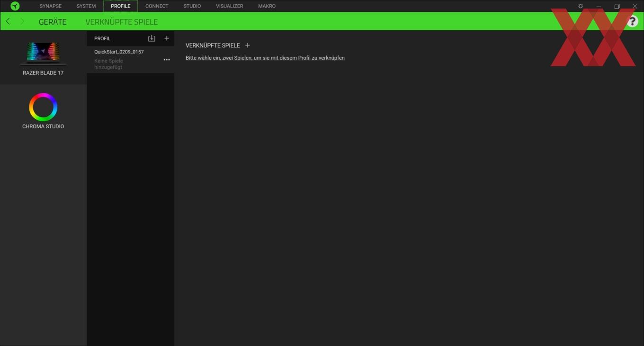
Task: Open the MAKRO tab
Action: click(267, 6)
